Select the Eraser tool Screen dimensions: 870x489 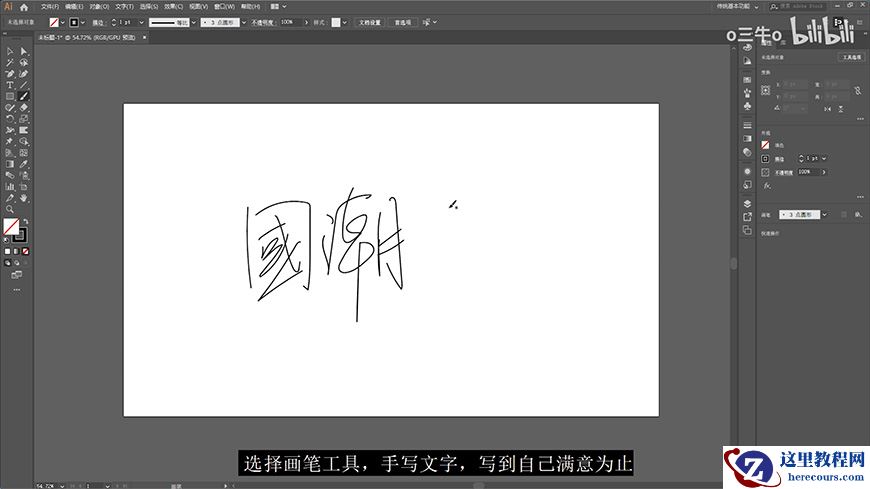(23, 108)
